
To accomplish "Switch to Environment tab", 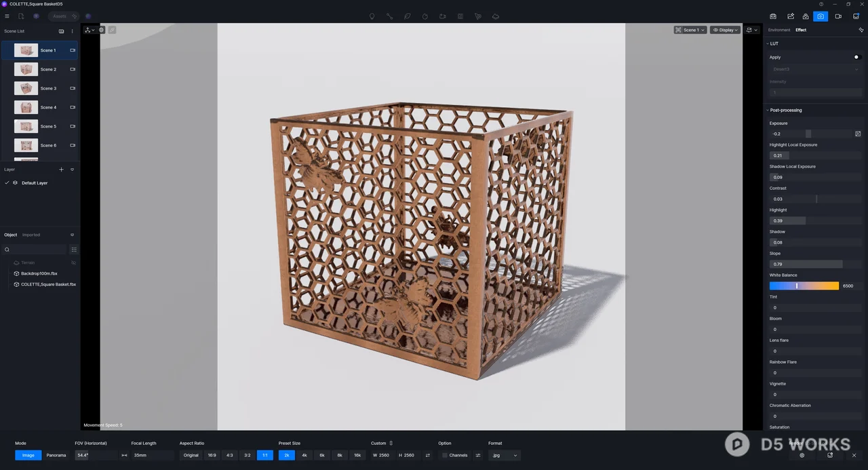I will [779, 30].
